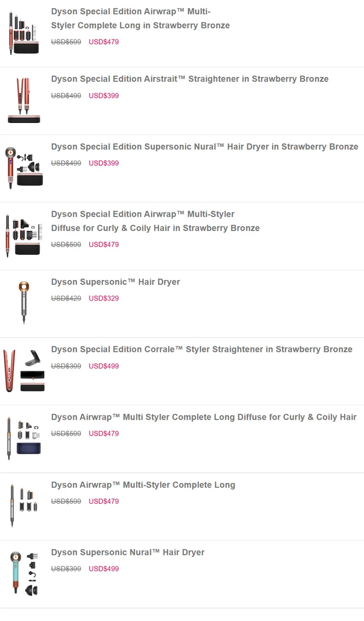Click the USD$399 sale price for Airstrait

[104, 95]
